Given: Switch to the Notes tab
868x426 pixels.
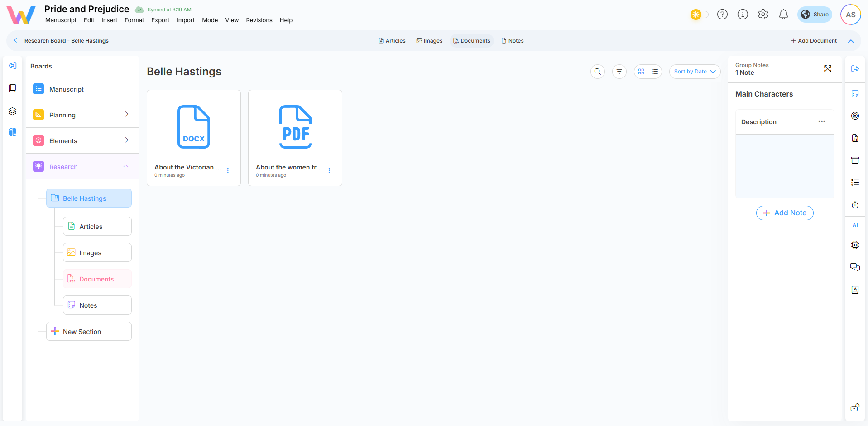Looking at the screenshot, I should (x=513, y=41).
